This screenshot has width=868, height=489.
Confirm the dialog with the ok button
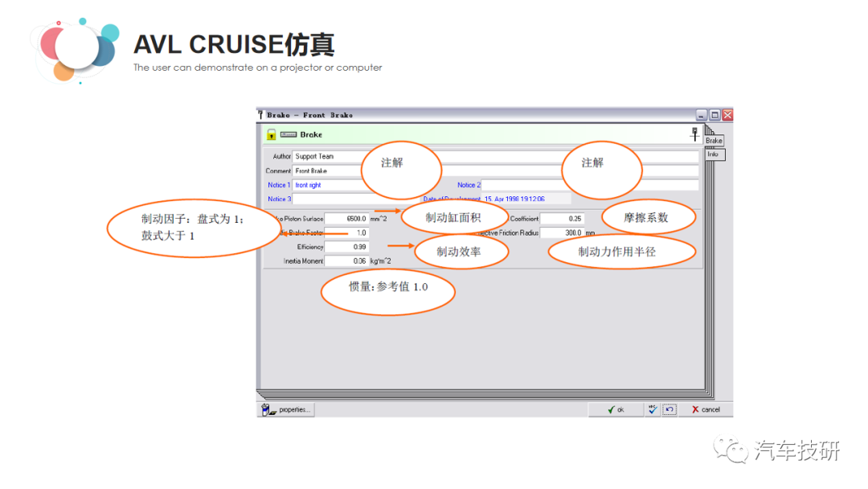tap(616, 409)
